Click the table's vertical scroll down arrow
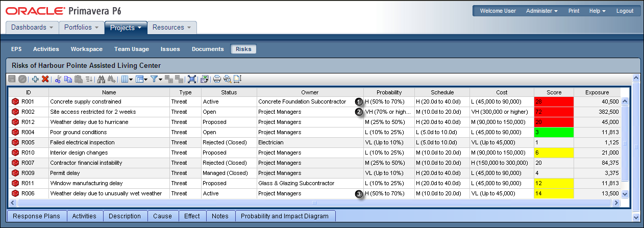The height and width of the screenshot is (228, 644). click(625, 194)
